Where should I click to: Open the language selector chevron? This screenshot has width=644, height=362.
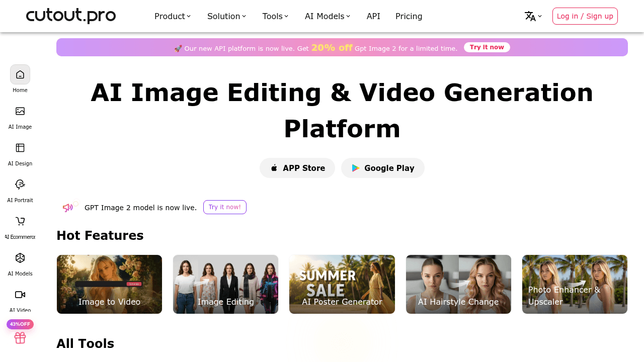click(x=540, y=16)
